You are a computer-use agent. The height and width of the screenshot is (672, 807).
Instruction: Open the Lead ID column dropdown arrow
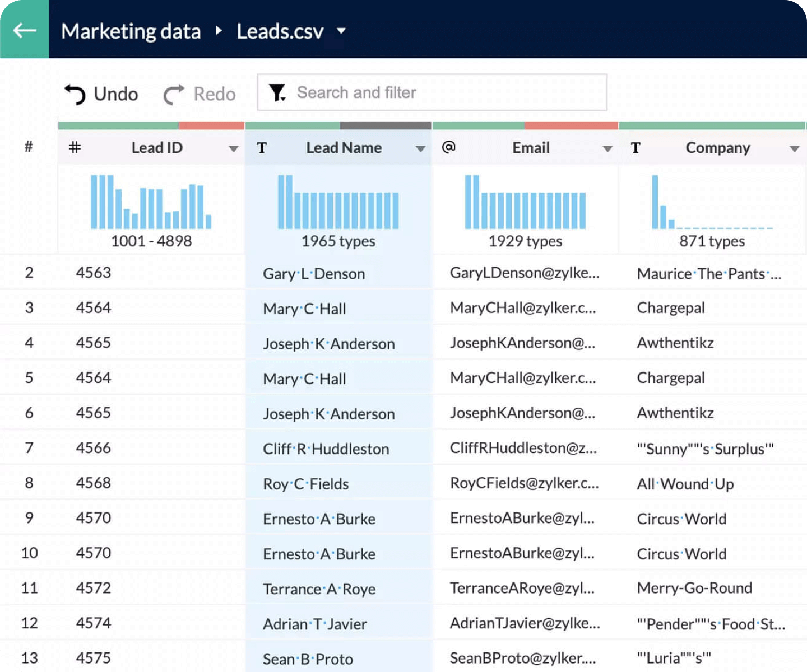234,148
